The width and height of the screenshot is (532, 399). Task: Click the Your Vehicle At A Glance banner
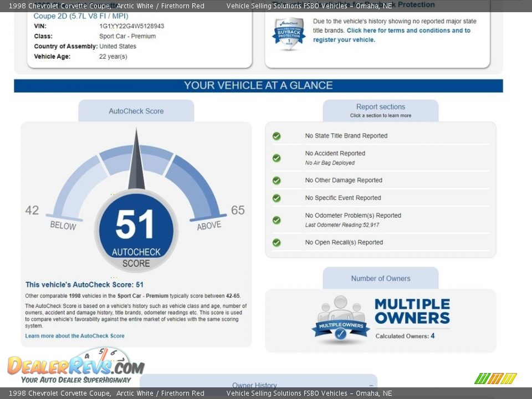(258, 85)
